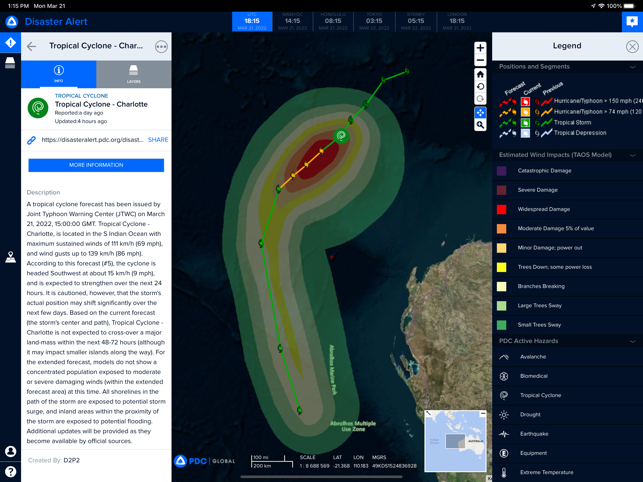Click the Equipment hazard legend icon
This screenshot has height=482, width=643.
pos(504,454)
